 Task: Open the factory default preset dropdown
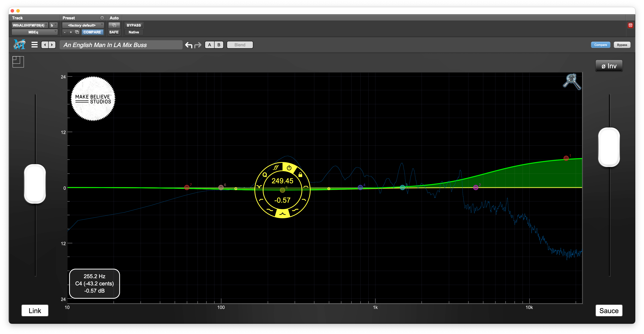point(83,25)
